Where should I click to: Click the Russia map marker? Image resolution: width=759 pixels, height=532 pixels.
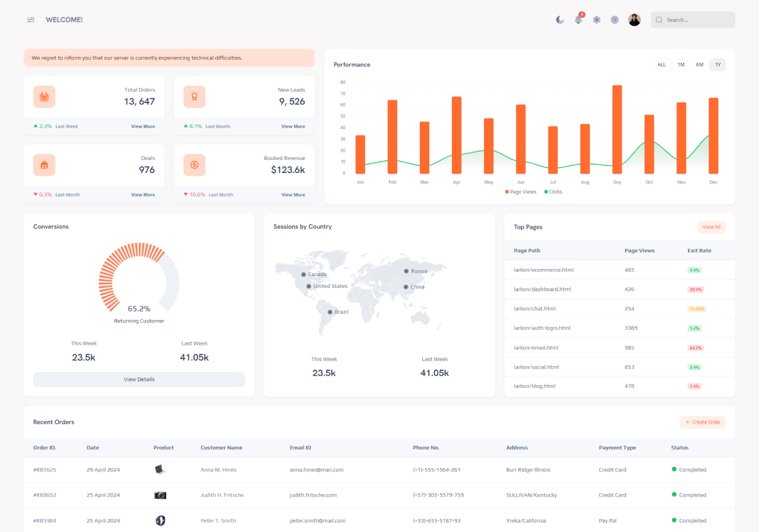406,271
